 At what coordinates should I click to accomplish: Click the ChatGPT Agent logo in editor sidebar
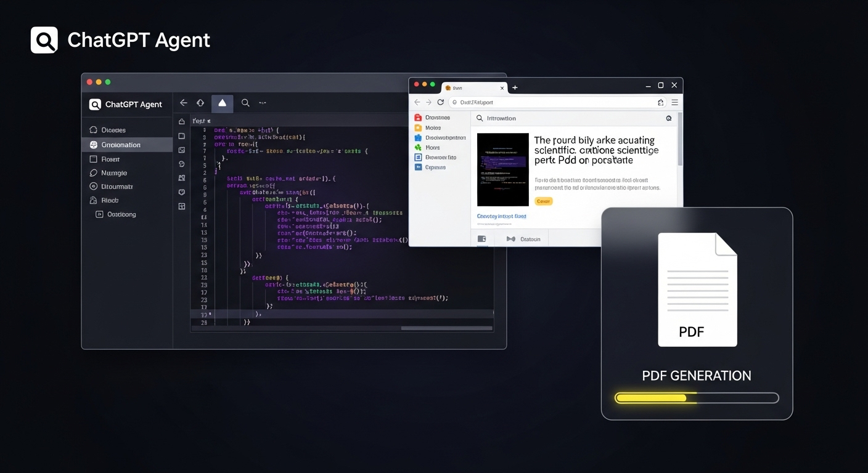[x=95, y=105]
